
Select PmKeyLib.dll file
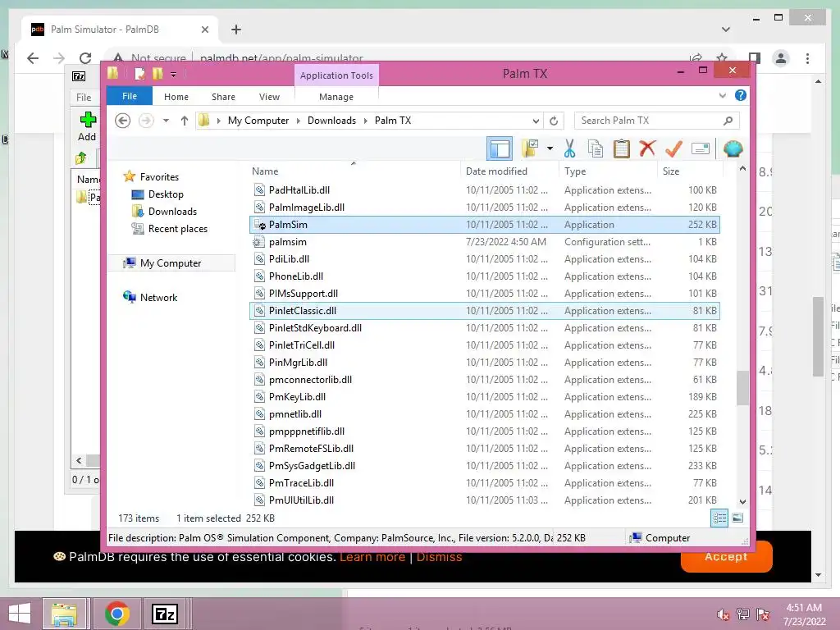point(484,397)
